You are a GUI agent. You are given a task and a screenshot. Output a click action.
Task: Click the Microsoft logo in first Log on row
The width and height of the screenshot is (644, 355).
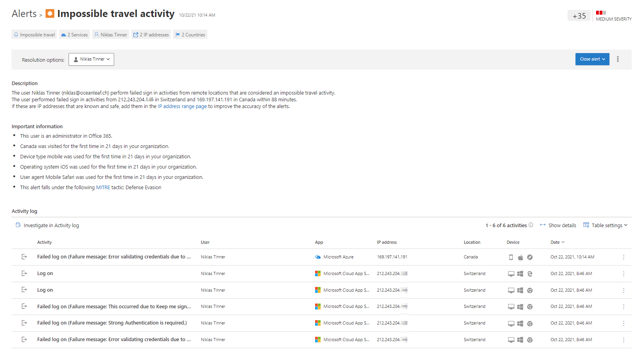(318, 273)
